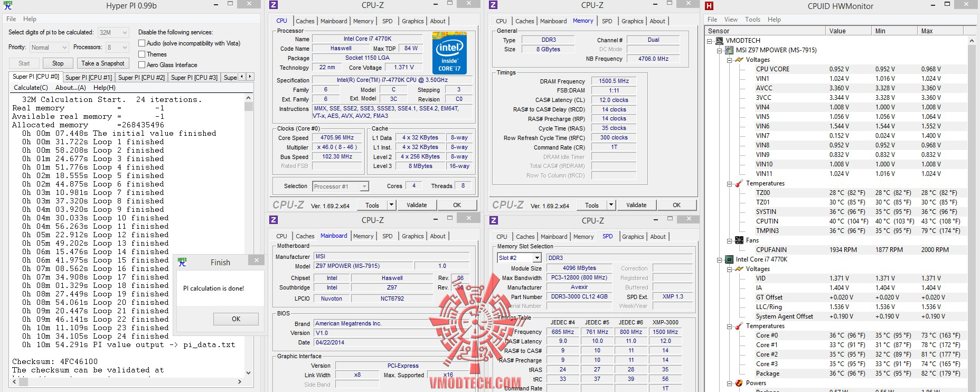Click the HWMonitor vertical scrollbar
Image resolution: width=980 pixels, height=392 pixels.
point(972,213)
